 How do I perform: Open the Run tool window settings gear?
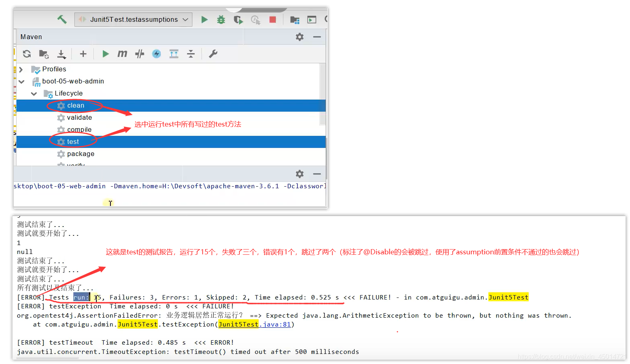pyautogui.click(x=299, y=174)
